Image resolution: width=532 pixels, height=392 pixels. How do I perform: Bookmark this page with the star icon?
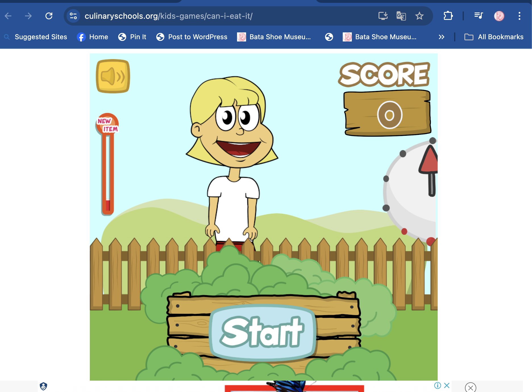tap(419, 16)
